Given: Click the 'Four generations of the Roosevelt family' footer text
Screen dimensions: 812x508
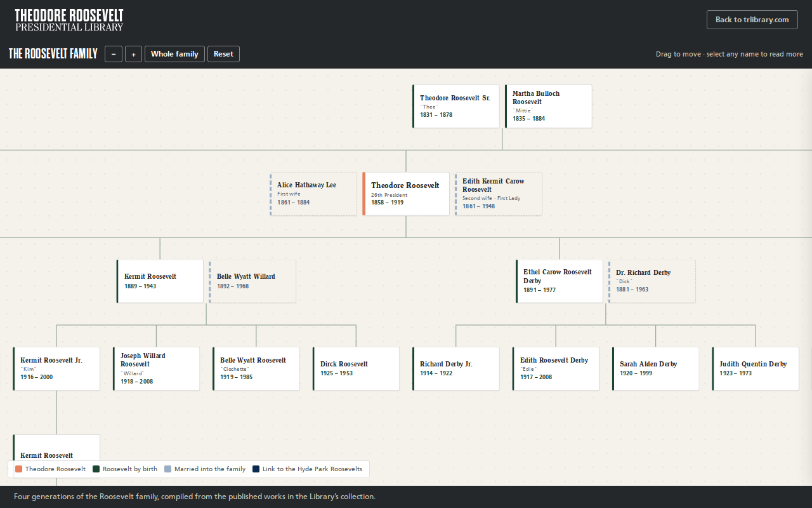Looking at the screenshot, I should 195,497.
